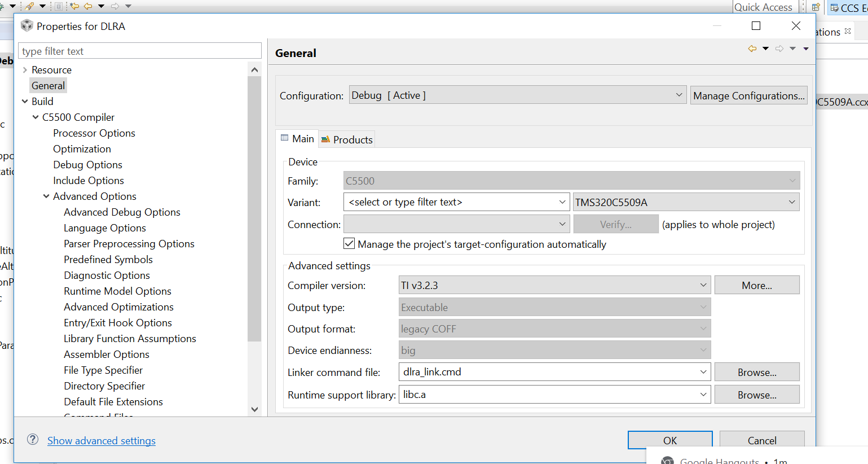Select Parser Preprocessing Options

tap(129, 244)
